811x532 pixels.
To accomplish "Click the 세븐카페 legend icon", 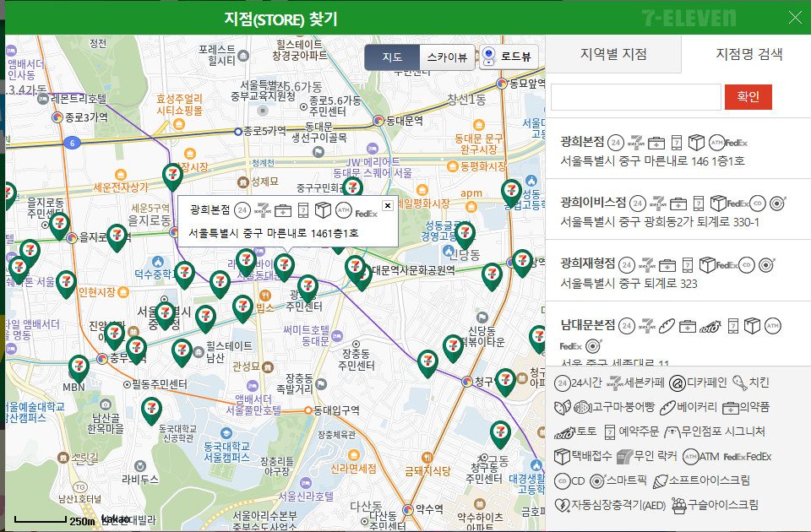I will [615, 383].
